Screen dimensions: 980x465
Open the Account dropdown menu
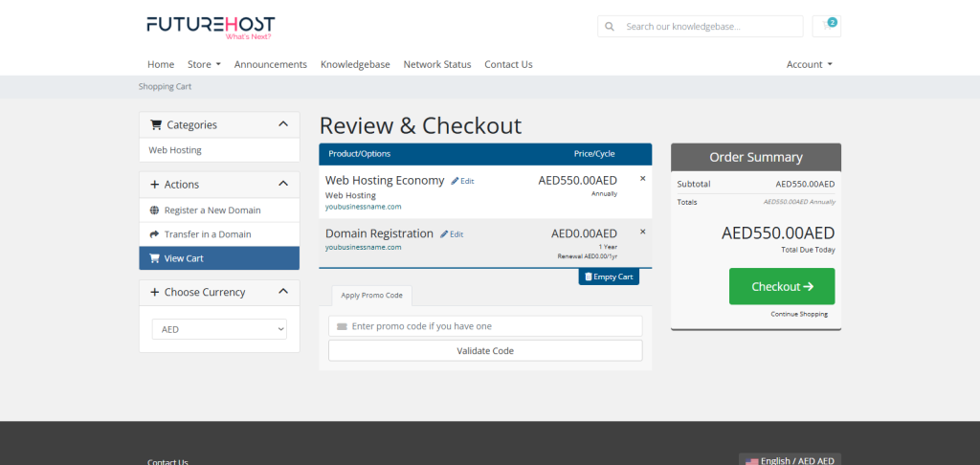pos(810,64)
